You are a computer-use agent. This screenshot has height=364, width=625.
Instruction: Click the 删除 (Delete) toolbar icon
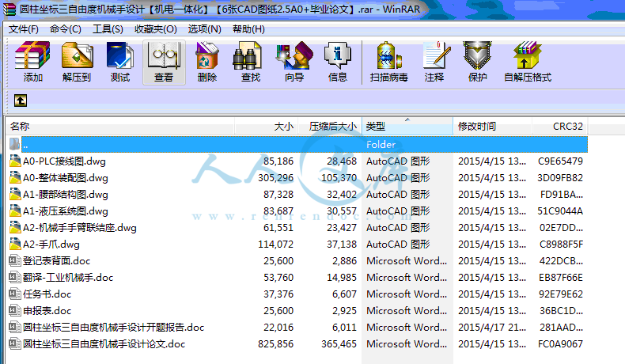(x=207, y=62)
